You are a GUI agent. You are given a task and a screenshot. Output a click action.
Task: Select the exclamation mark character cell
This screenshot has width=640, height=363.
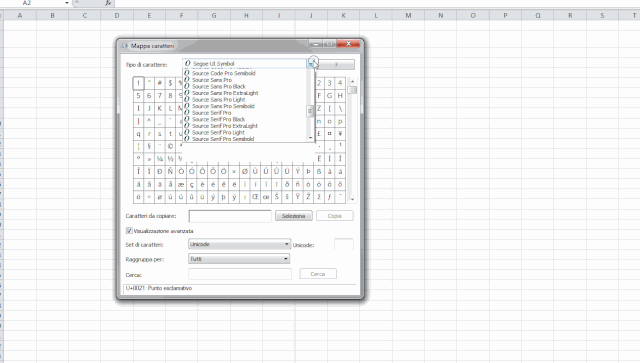coord(138,83)
